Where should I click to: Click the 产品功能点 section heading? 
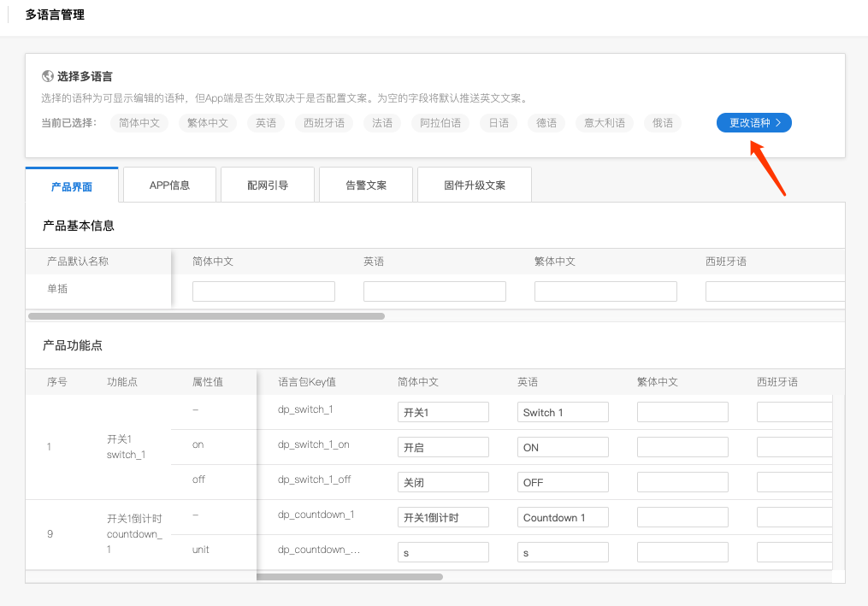point(73,345)
